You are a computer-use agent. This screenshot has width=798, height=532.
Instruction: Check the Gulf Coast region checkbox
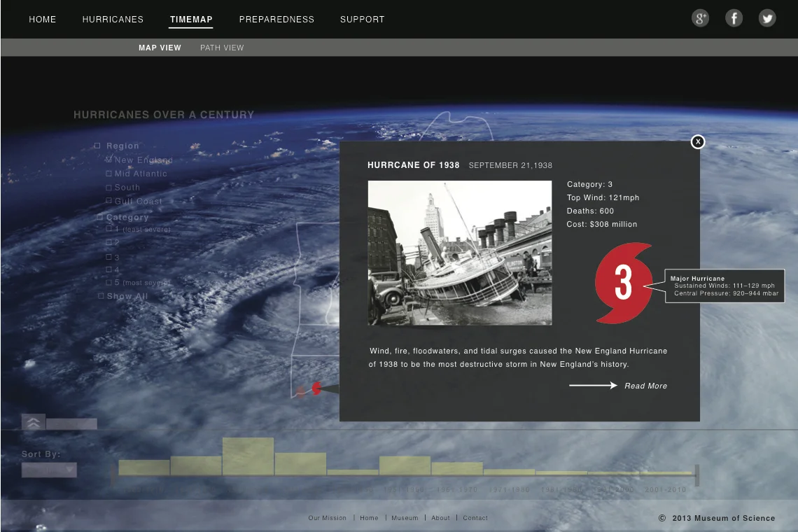point(108,201)
